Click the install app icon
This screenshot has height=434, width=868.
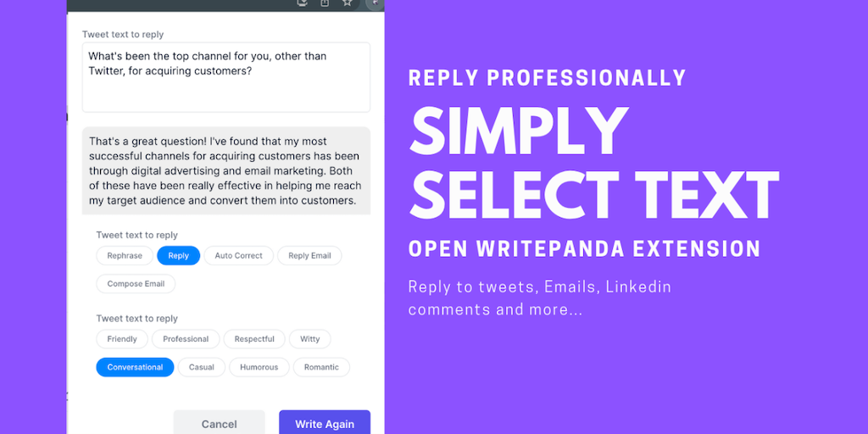point(303,3)
